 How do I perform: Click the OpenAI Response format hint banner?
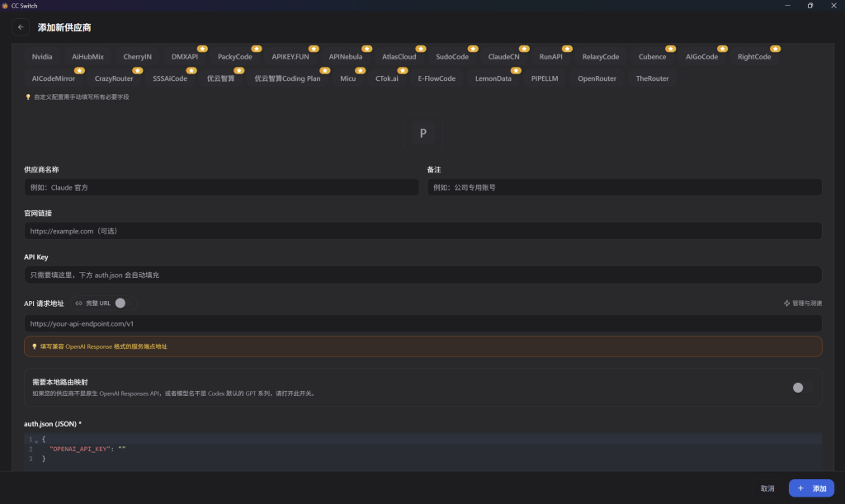tap(423, 346)
